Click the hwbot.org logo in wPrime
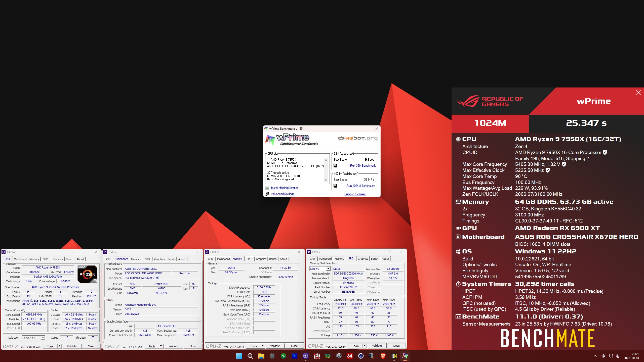Viewport: 644px width, 362px height. click(x=357, y=138)
